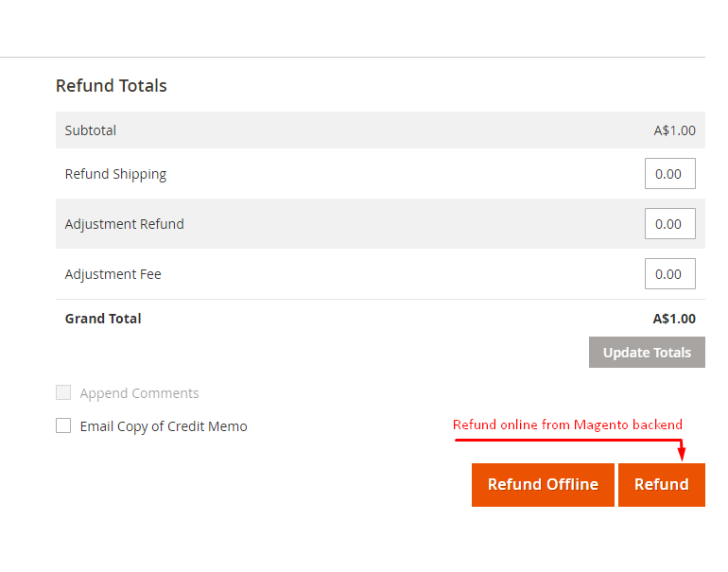Click the red Magento backend annotation text

[567, 425]
